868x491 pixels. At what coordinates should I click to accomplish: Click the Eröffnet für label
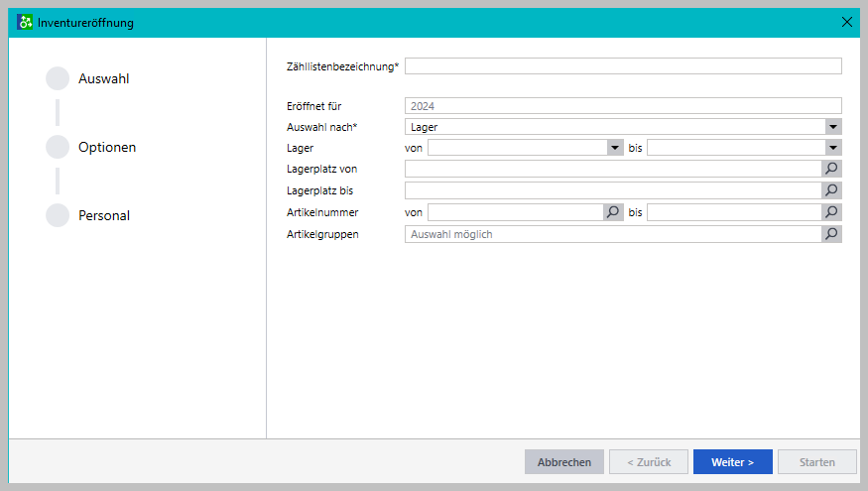(x=313, y=106)
